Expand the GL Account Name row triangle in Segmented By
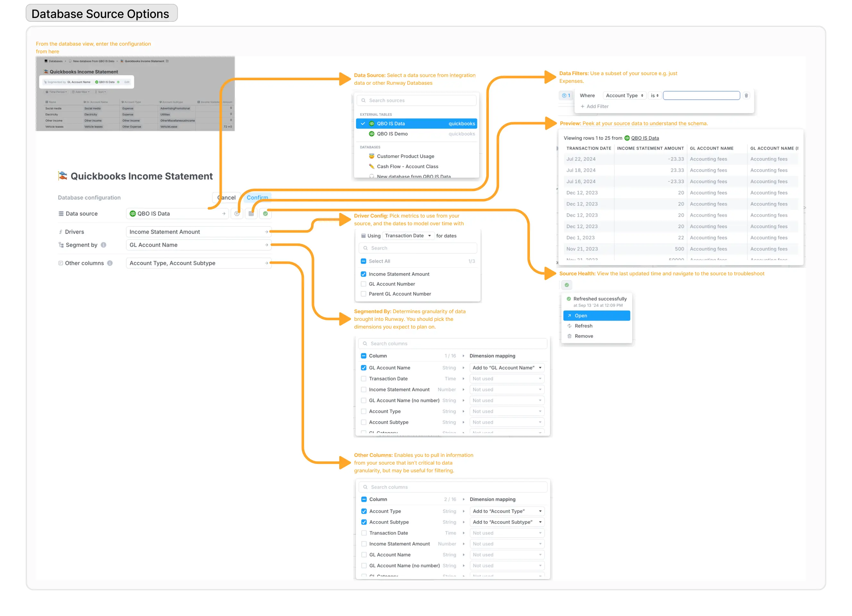The width and height of the screenshot is (852, 616). (x=463, y=368)
